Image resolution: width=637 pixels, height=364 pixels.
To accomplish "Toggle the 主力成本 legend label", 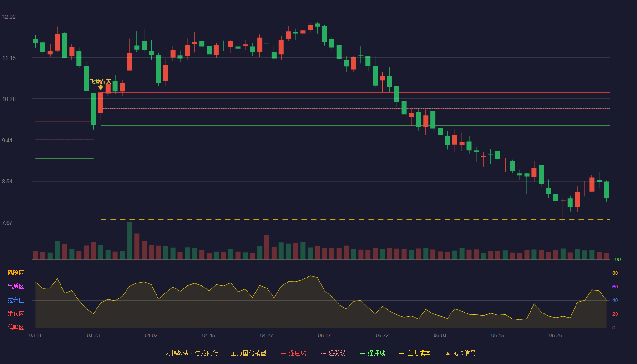I will click(419, 353).
